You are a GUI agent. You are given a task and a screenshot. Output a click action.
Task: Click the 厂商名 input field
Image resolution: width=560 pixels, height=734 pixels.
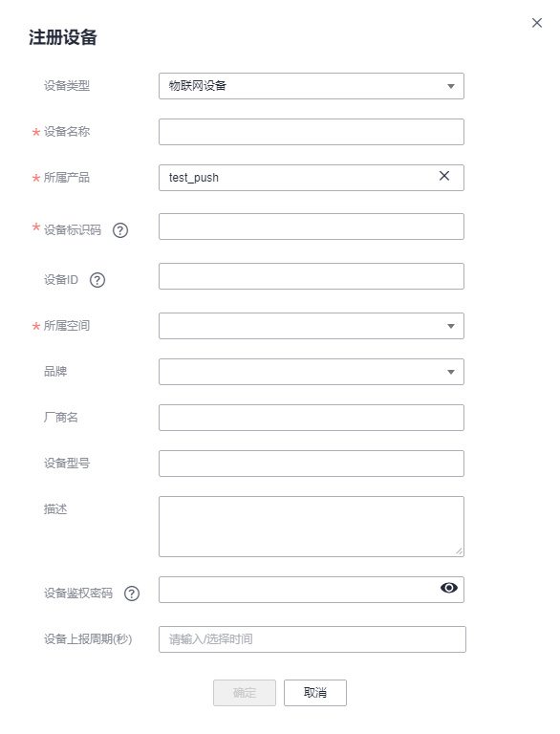click(x=312, y=418)
